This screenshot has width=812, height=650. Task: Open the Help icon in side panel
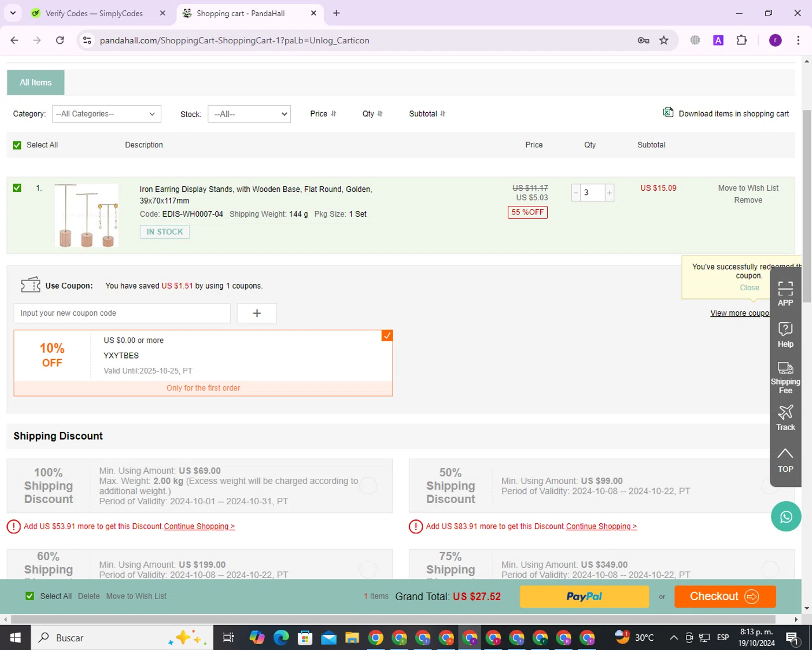click(785, 329)
